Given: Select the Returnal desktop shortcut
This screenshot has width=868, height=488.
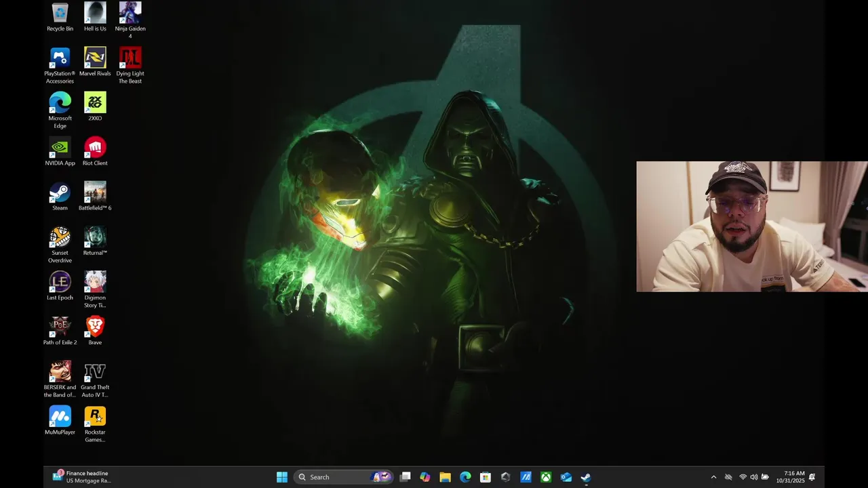Looking at the screenshot, I should click(x=95, y=241).
